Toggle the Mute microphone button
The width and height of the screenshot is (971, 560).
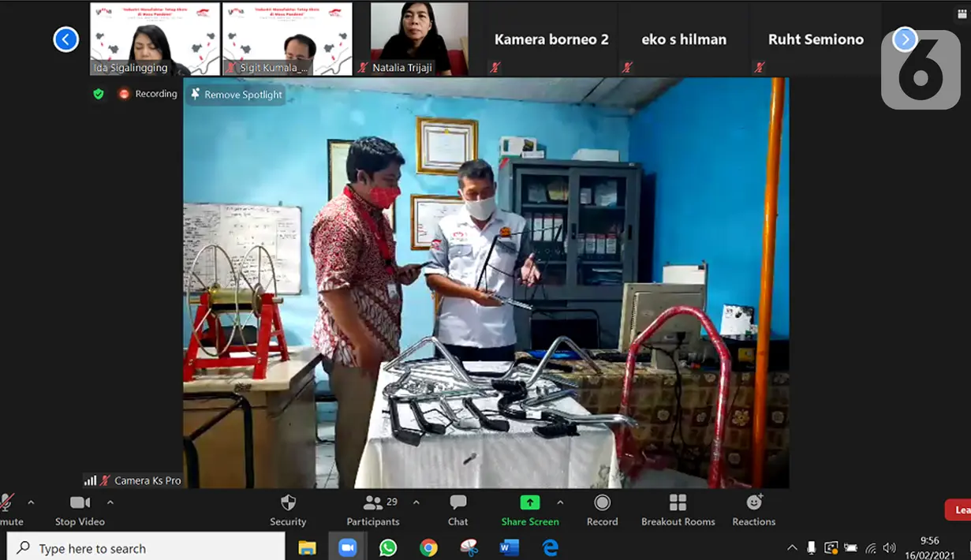click(x=8, y=509)
